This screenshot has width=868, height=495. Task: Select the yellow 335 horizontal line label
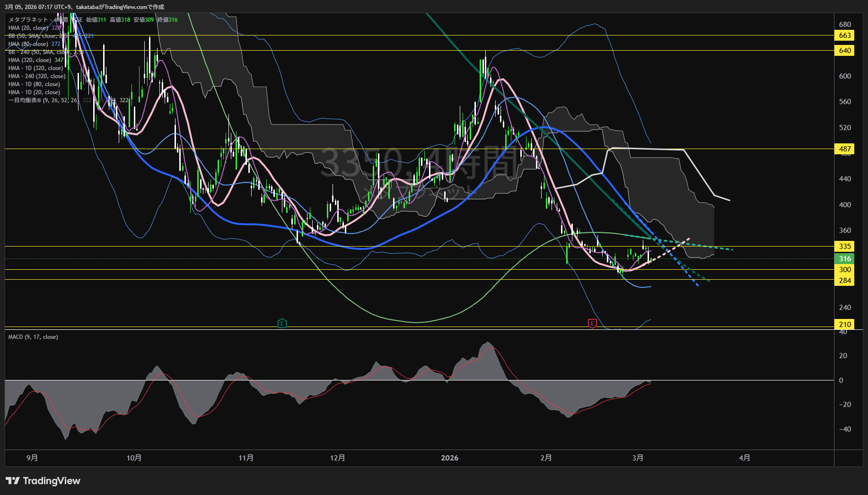(x=845, y=247)
